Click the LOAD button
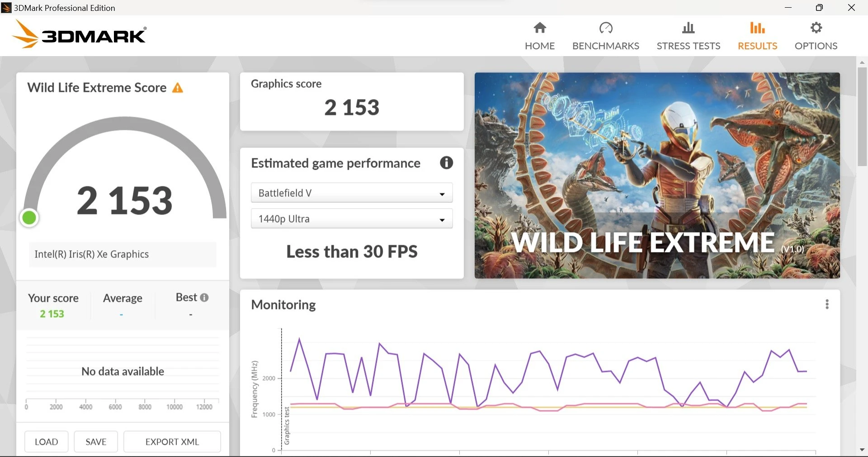Viewport: 868px width, 457px height. pyautogui.click(x=47, y=442)
